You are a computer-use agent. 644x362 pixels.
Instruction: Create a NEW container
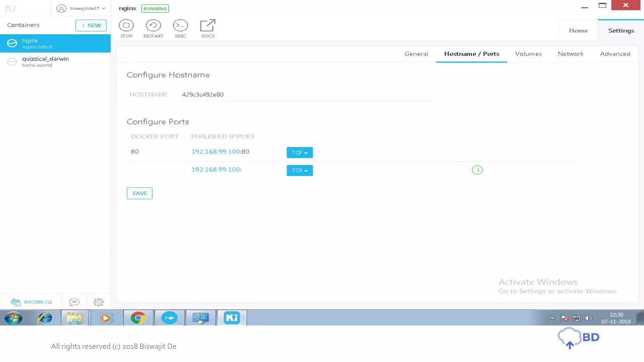(91, 25)
